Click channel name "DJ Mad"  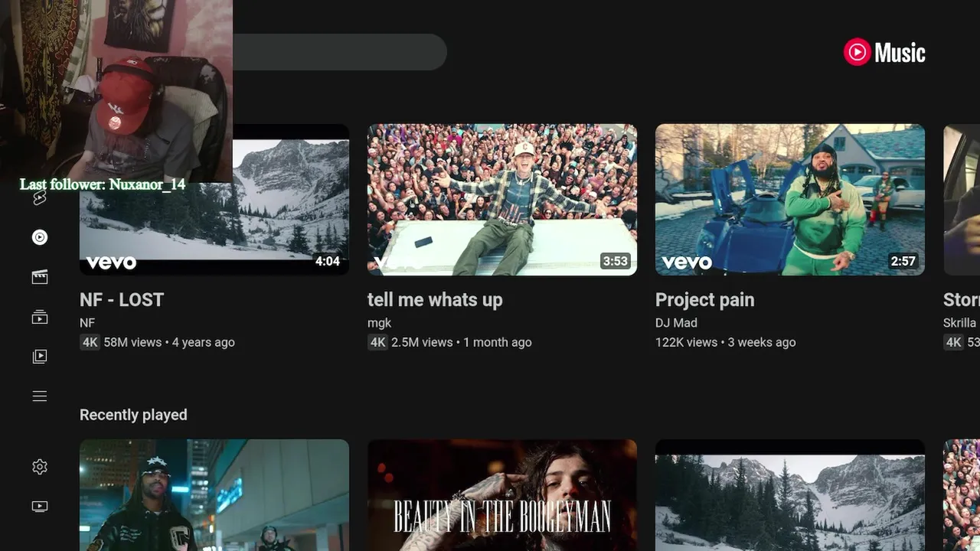pyautogui.click(x=676, y=323)
